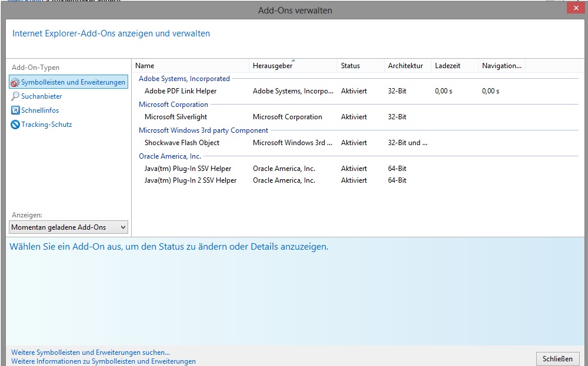This screenshot has width=588, height=366.
Task: Click Aktiviert status of Shockwave Flash Object
Action: [x=353, y=143]
